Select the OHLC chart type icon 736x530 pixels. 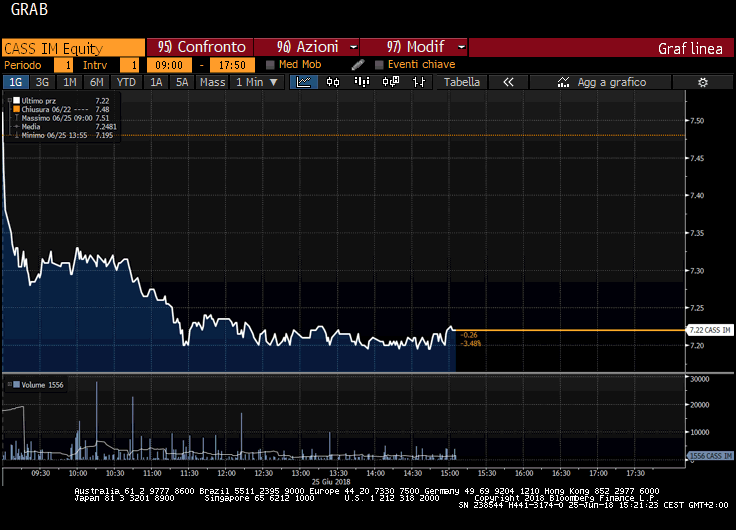(419, 83)
